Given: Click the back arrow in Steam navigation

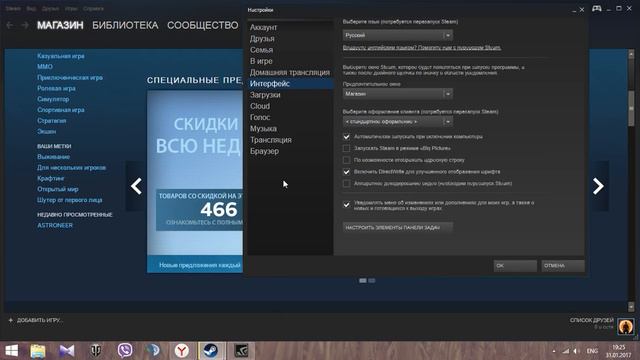Looking at the screenshot, I should [x=10, y=25].
